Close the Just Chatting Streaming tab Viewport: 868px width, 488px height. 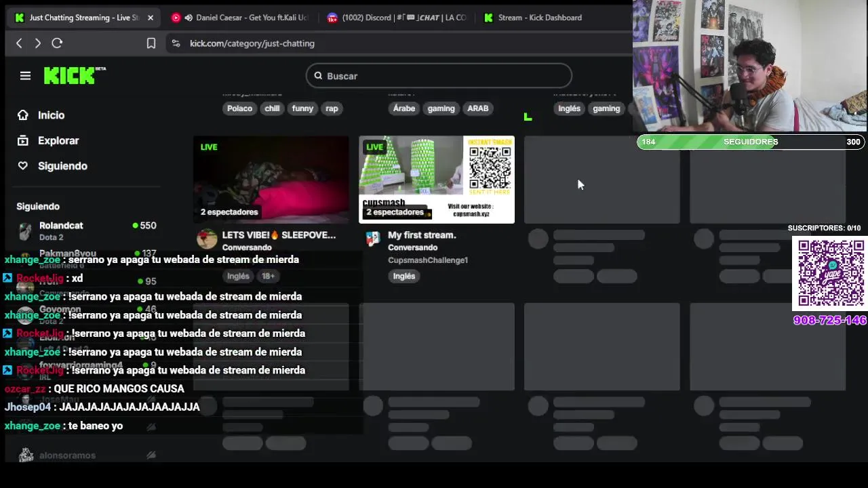click(151, 18)
